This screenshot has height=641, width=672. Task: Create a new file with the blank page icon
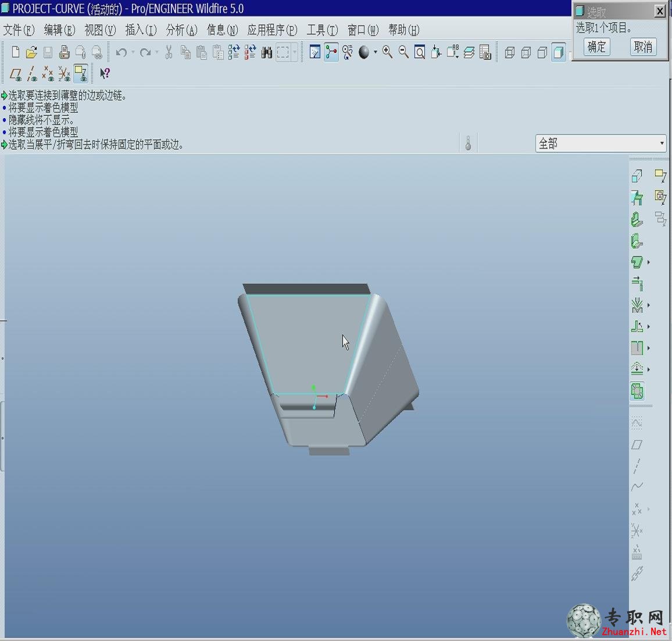tap(16, 52)
